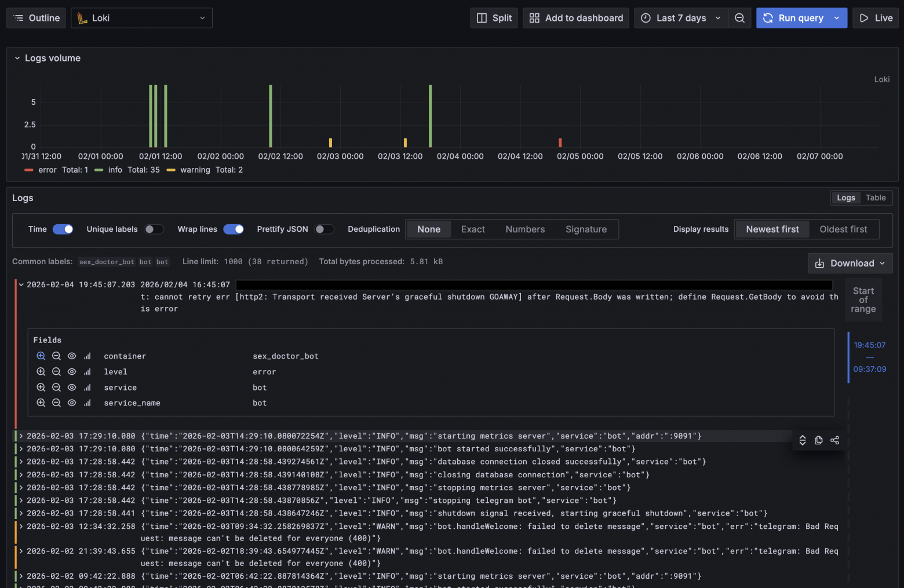Copy the hovered log line
This screenshot has height=588, width=904.
coord(818,440)
